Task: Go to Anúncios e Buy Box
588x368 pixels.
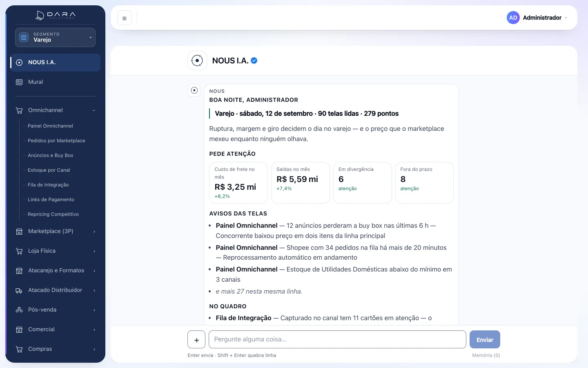Action: pos(51,155)
